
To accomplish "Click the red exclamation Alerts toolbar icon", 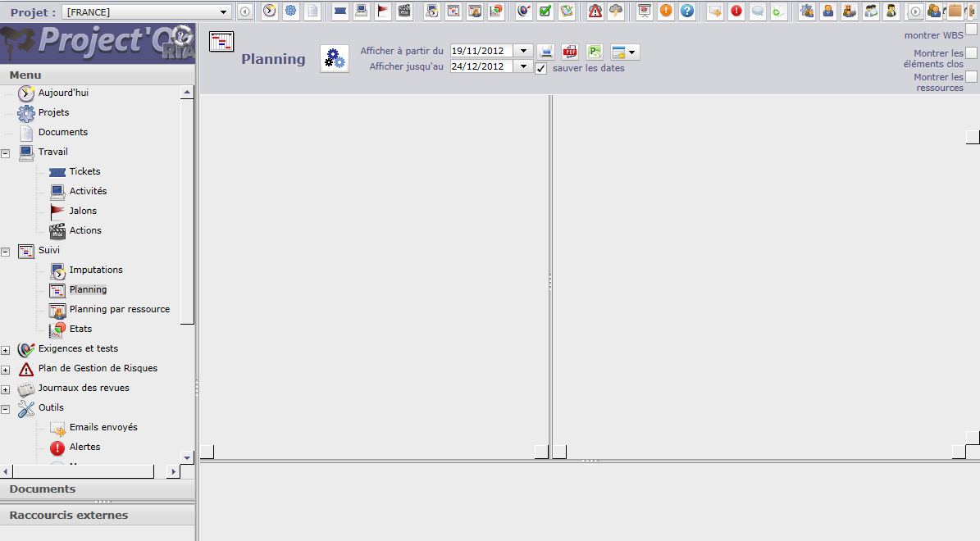I will point(737,11).
